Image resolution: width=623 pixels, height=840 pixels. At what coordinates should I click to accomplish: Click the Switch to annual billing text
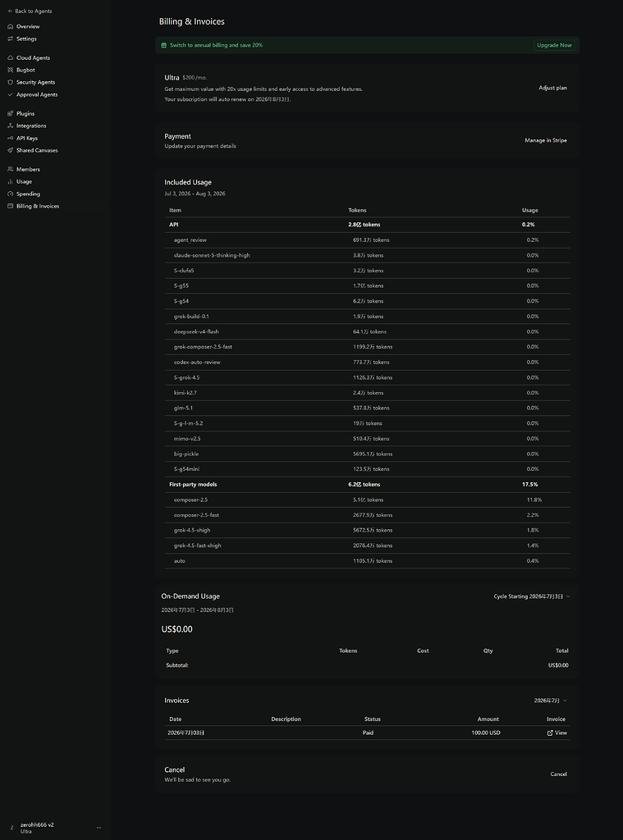tap(216, 46)
